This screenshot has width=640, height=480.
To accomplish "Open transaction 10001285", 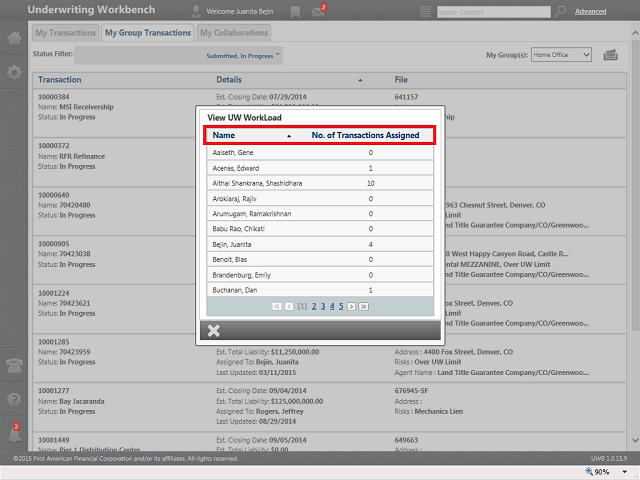I will [x=53, y=342].
